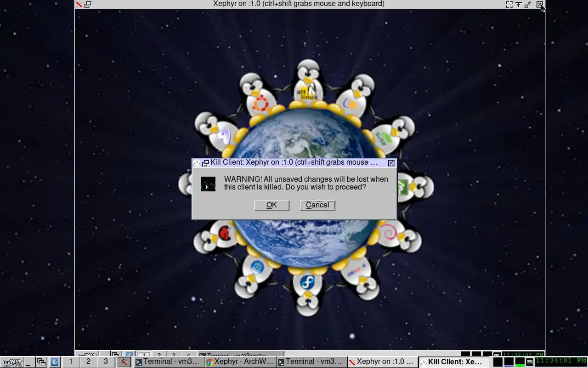Click the dark application icon inside the dialog
The width and height of the screenshot is (588, 368).
(208, 184)
